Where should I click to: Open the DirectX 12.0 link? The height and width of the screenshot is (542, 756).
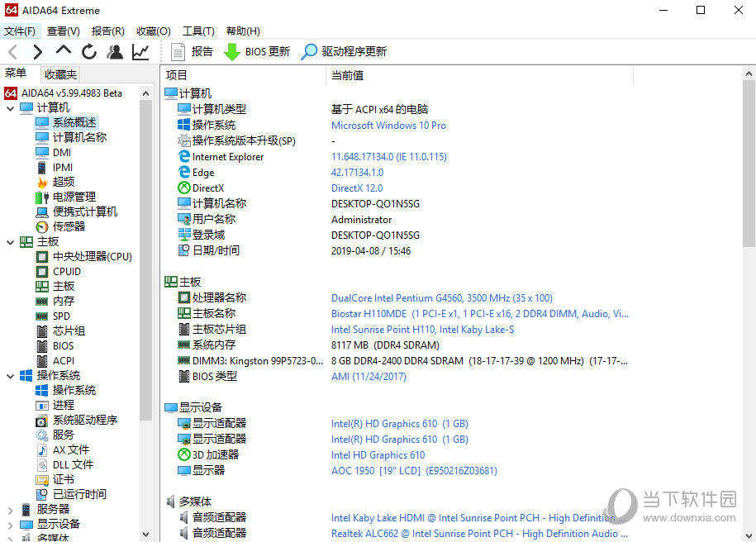coord(357,188)
